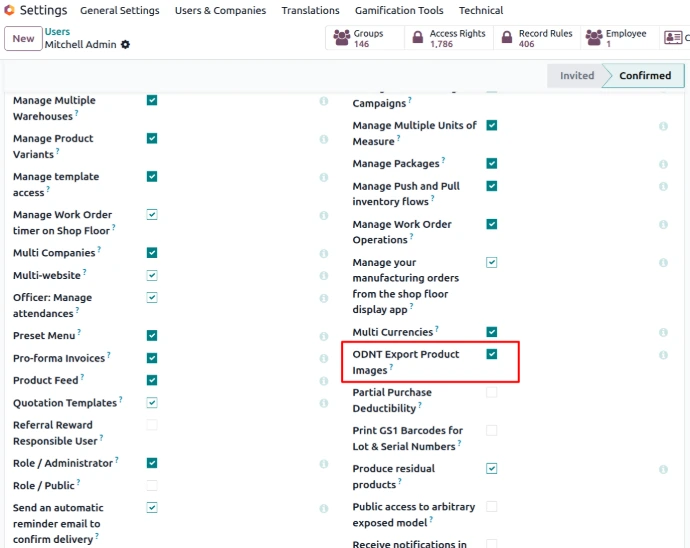Select the Invited status stage

[576, 76]
